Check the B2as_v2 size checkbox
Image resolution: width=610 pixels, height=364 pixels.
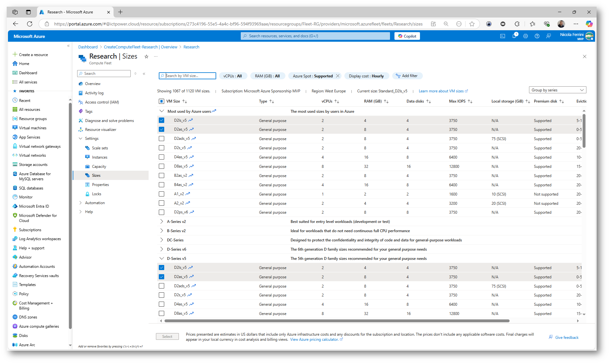coord(161,175)
